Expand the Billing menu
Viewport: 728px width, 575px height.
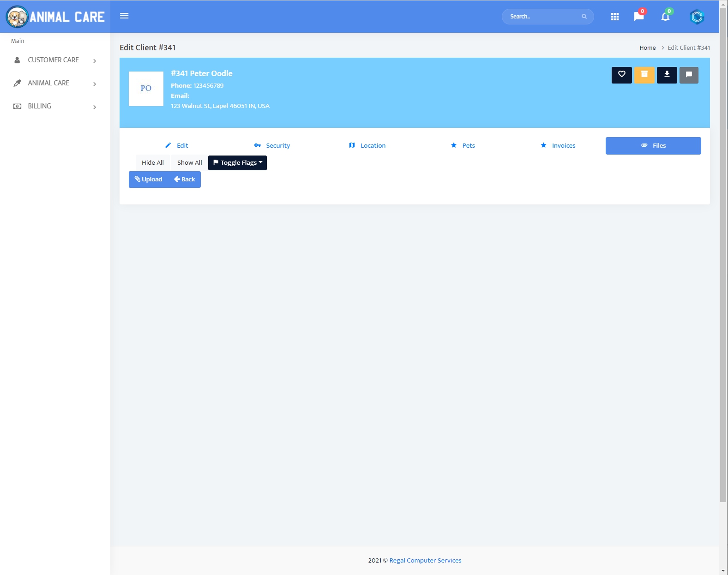coord(55,106)
